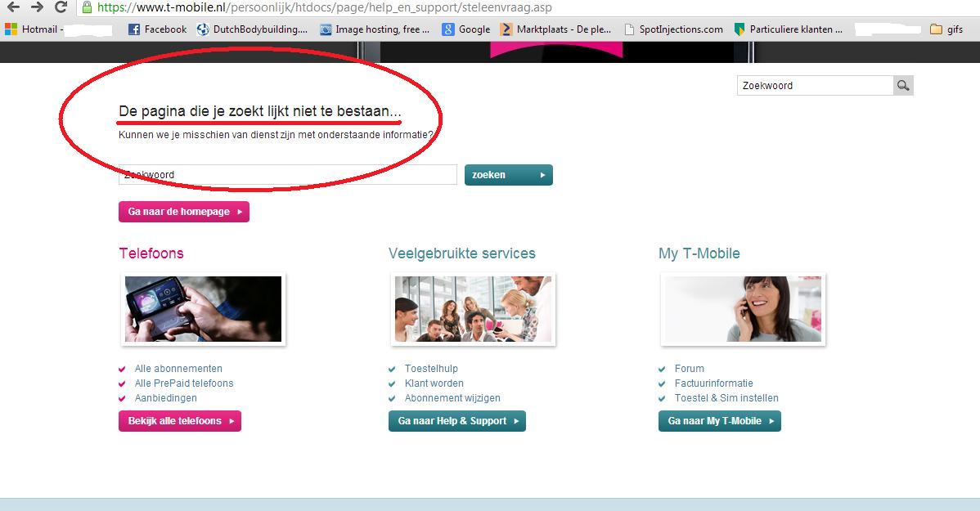Follow the Toestelhulp link

(x=431, y=369)
